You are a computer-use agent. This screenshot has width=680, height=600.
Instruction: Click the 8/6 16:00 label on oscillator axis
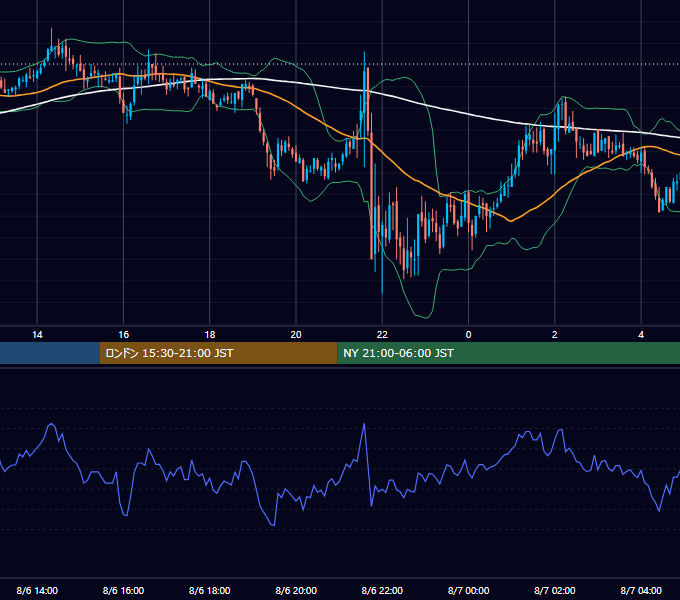[x=124, y=590]
